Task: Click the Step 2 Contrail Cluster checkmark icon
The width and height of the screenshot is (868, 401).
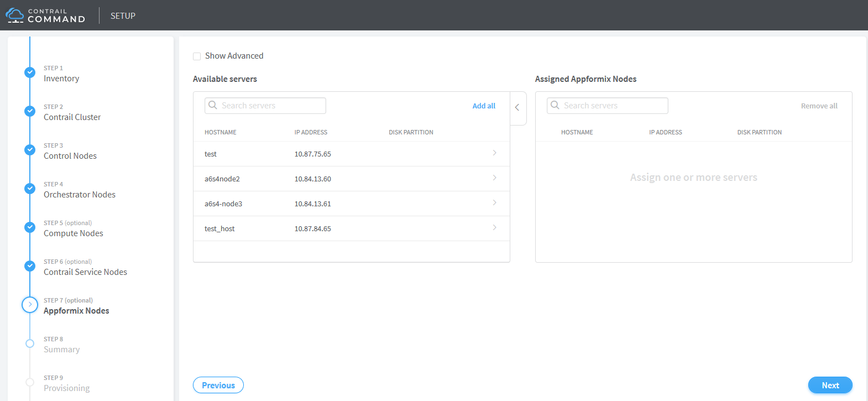Action: (x=30, y=111)
